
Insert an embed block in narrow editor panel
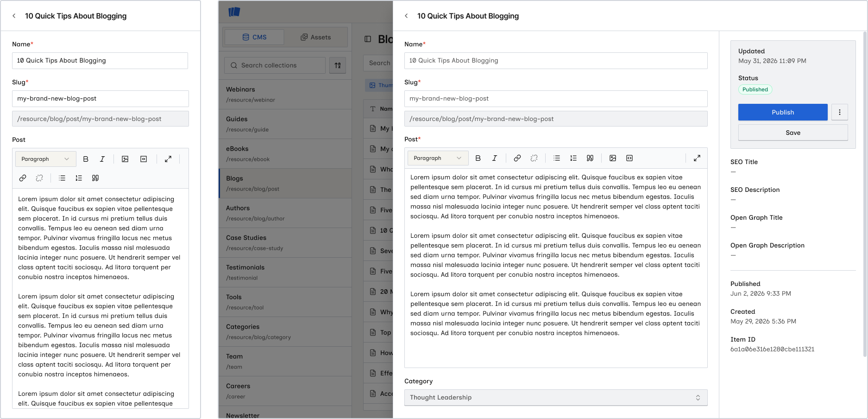[x=144, y=159]
